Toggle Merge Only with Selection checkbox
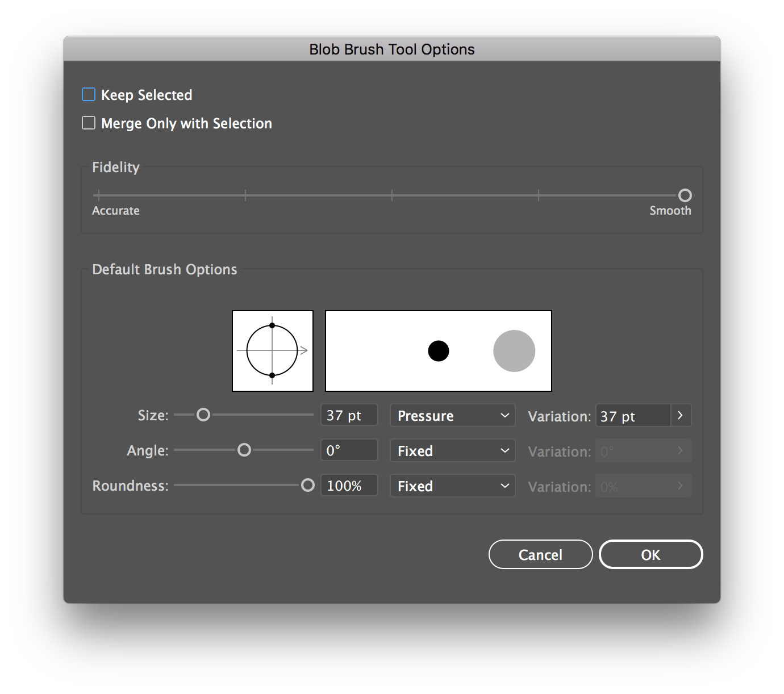 coord(89,123)
